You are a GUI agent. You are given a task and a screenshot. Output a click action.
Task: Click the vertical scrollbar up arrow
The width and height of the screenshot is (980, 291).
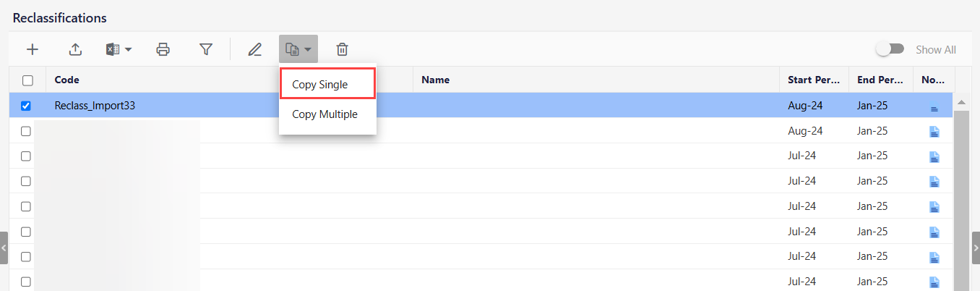point(961,102)
